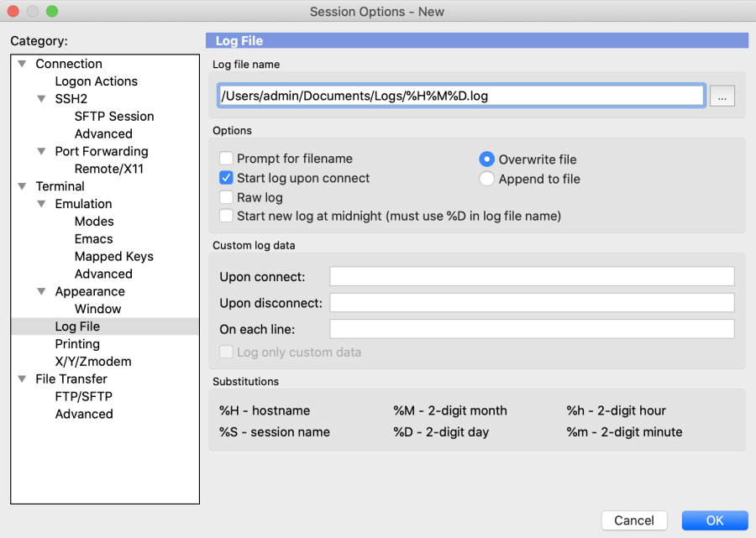This screenshot has height=538, width=756.
Task: Select the Overwrite file radio button
Action: (486, 159)
